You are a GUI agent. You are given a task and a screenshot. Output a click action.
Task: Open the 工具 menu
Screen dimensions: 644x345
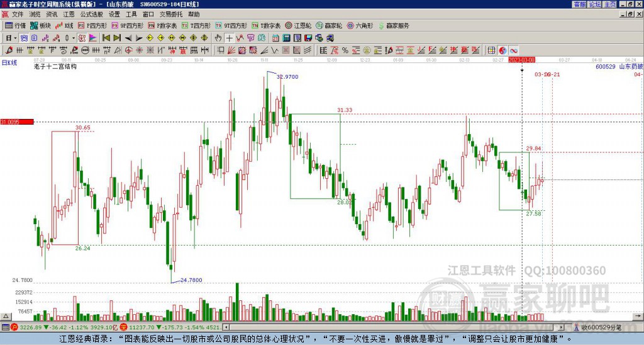pyautogui.click(x=131, y=14)
